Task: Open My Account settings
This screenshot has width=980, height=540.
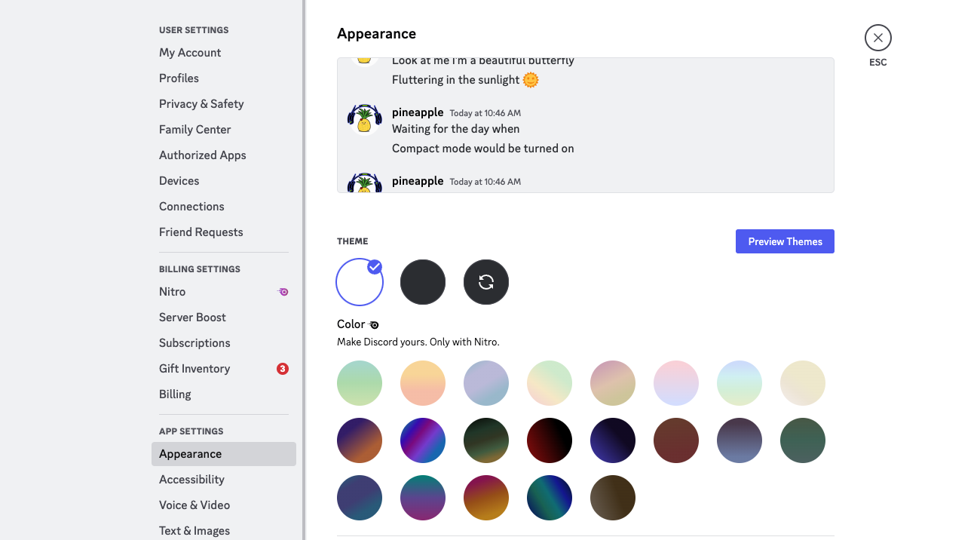Action: coord(224,53)
